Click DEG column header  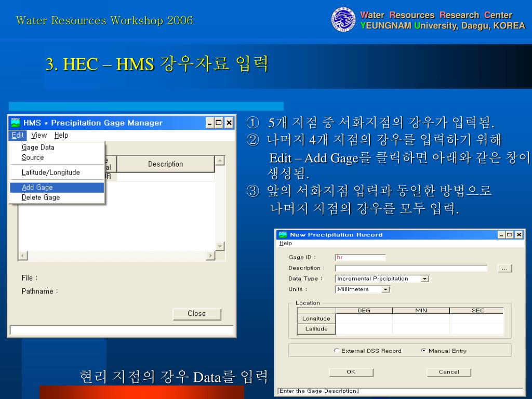[364, 311]
